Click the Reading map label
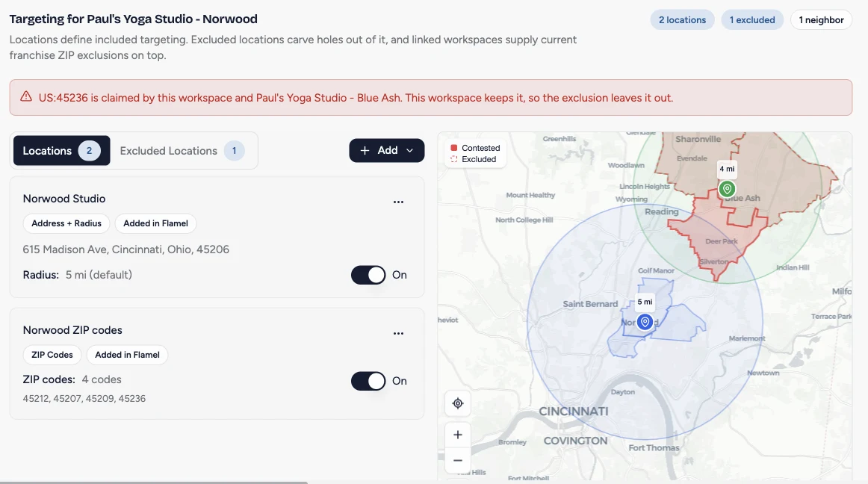 click(662, 211)
